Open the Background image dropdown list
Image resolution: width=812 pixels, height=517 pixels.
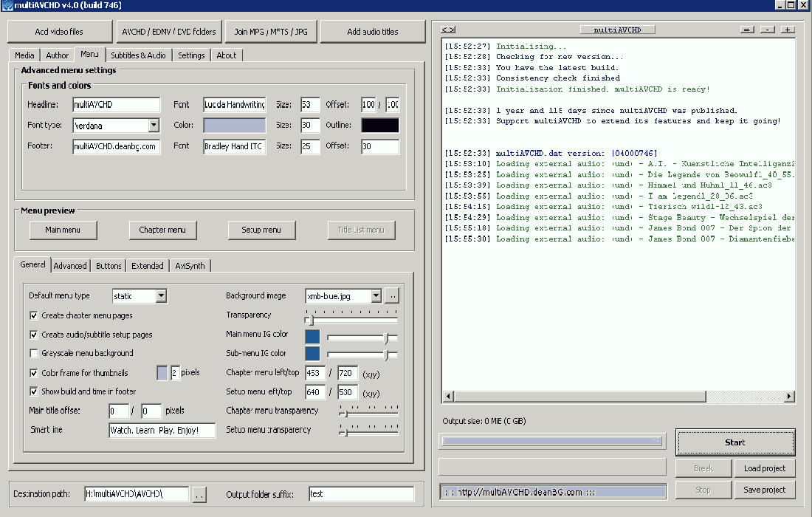pyautogui.click(x=376, y=296)
